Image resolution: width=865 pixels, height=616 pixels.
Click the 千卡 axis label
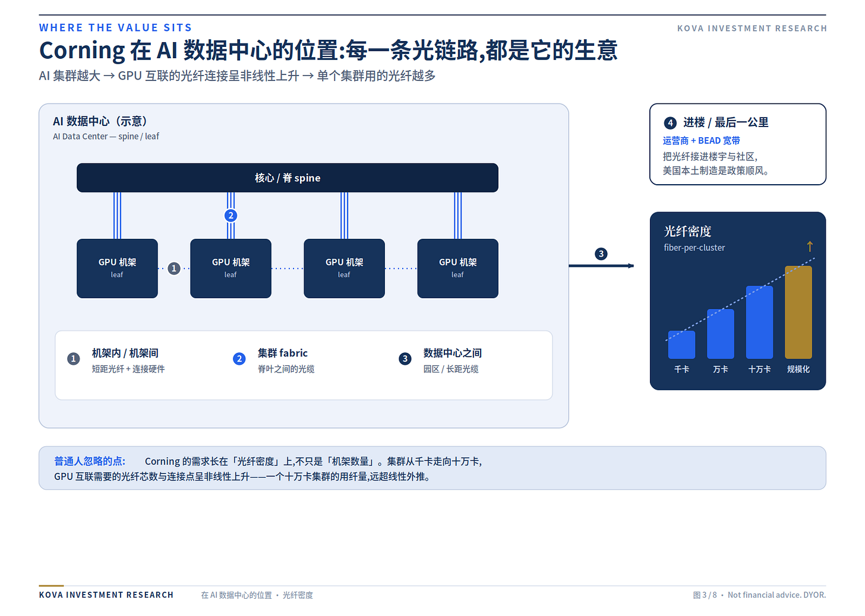(x=681, y=369)
